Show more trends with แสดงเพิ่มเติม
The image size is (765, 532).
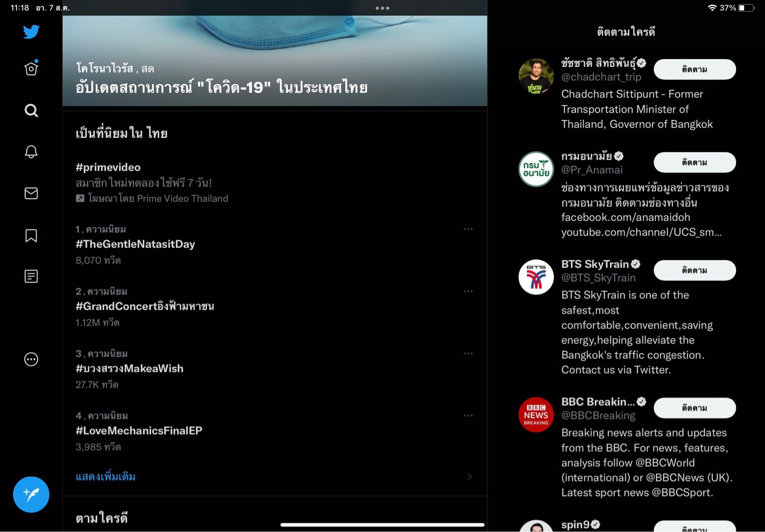(106, 476)
